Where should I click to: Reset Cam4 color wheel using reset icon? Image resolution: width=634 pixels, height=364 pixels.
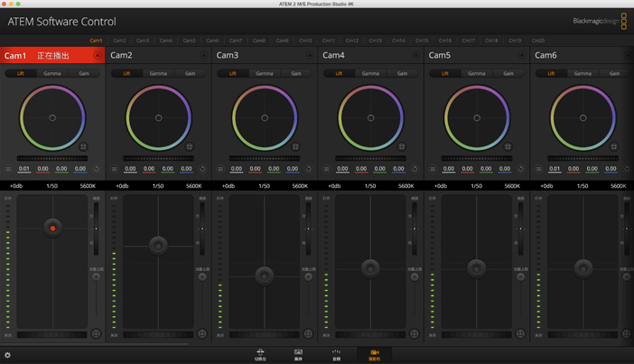415,169
